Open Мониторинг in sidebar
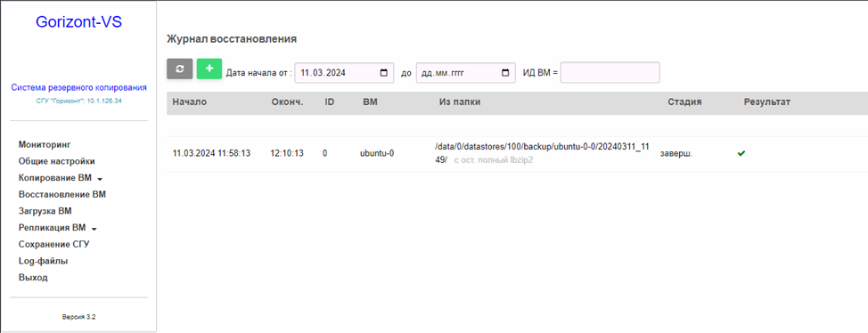Viewport: 868px width, 333px height. click(x=45, y=145)
